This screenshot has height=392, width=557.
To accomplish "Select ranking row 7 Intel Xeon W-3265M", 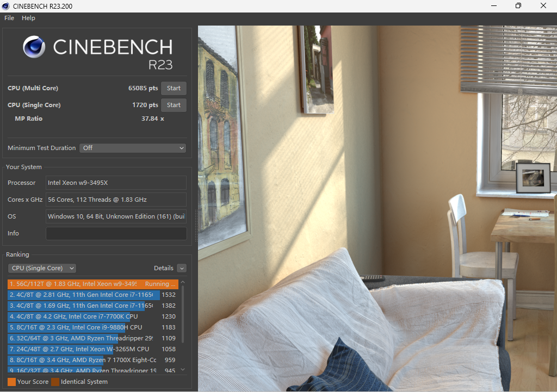I will [93, 349].
